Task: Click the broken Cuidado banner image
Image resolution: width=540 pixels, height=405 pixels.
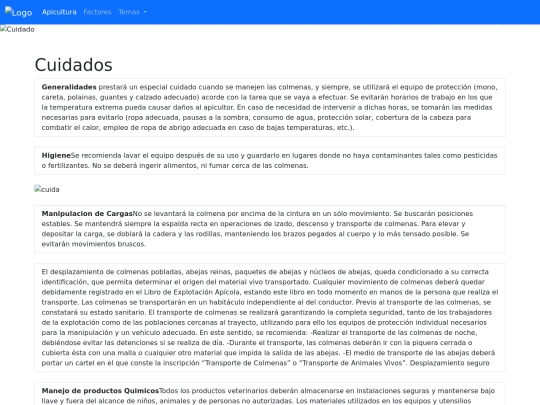Action: pyautogui.click(x=17, y=29)
